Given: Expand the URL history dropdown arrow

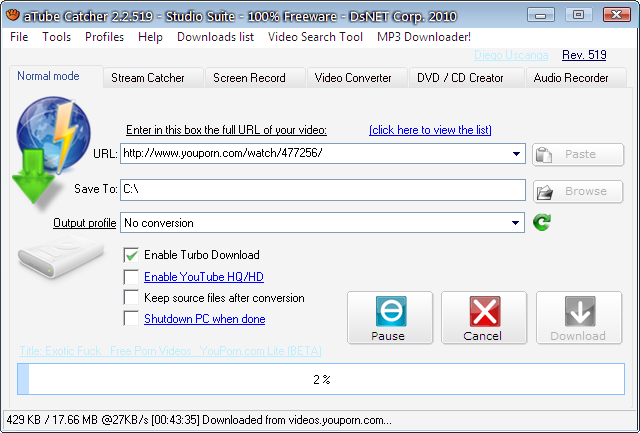Looking at the screenshot, I should pos(516,153).
